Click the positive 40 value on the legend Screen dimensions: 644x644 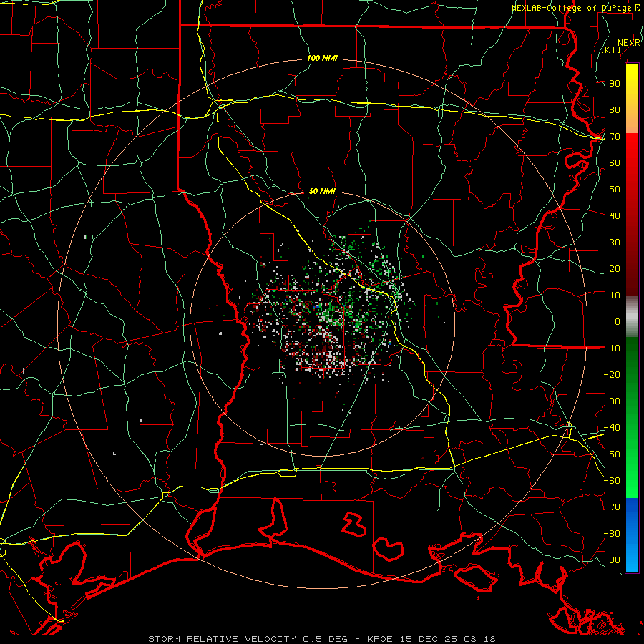[x=615, y=215]
